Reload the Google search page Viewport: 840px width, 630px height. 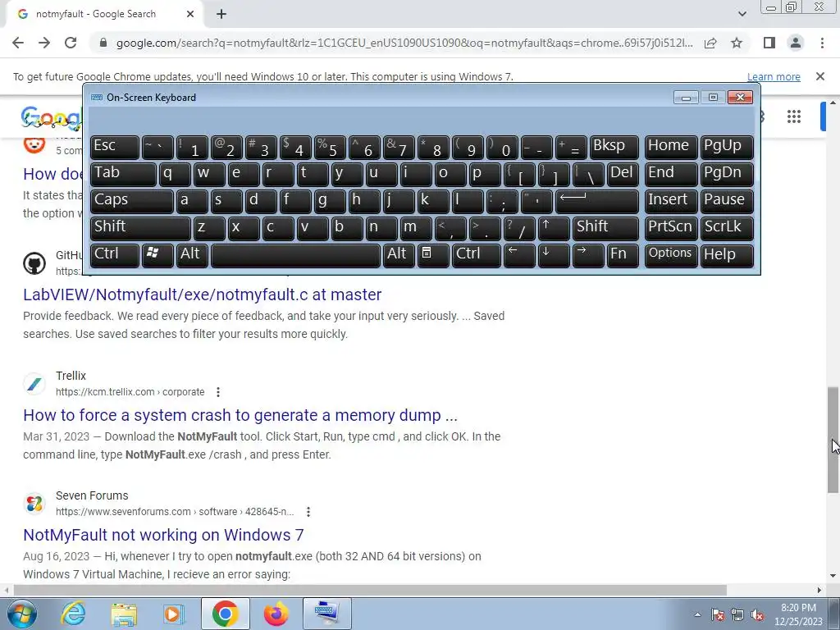coord(71,43)
